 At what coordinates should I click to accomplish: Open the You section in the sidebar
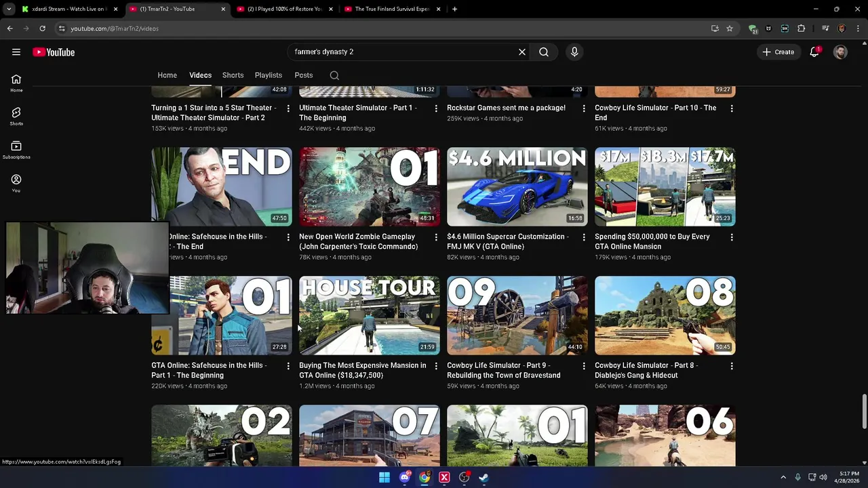coord(16,183)
